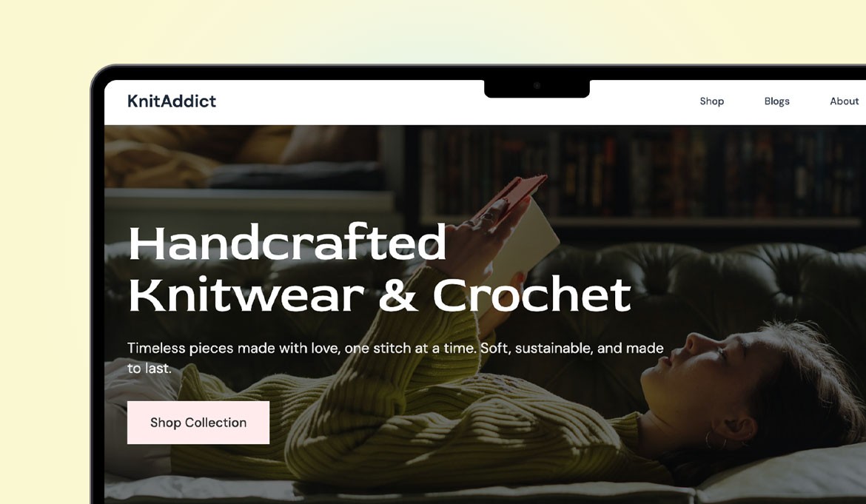
Task: Click the blurred bookshelf in the background
Action: 641,171
